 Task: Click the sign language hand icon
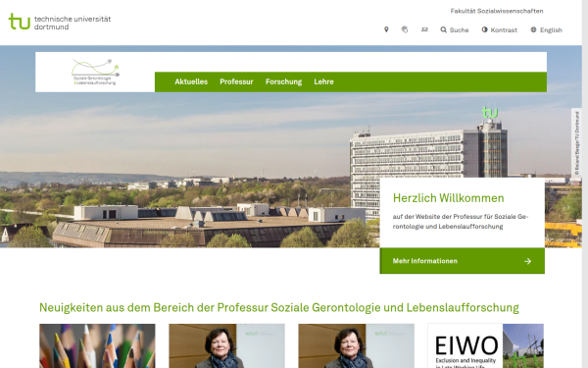pyautogui.click(x=405, y=29)
